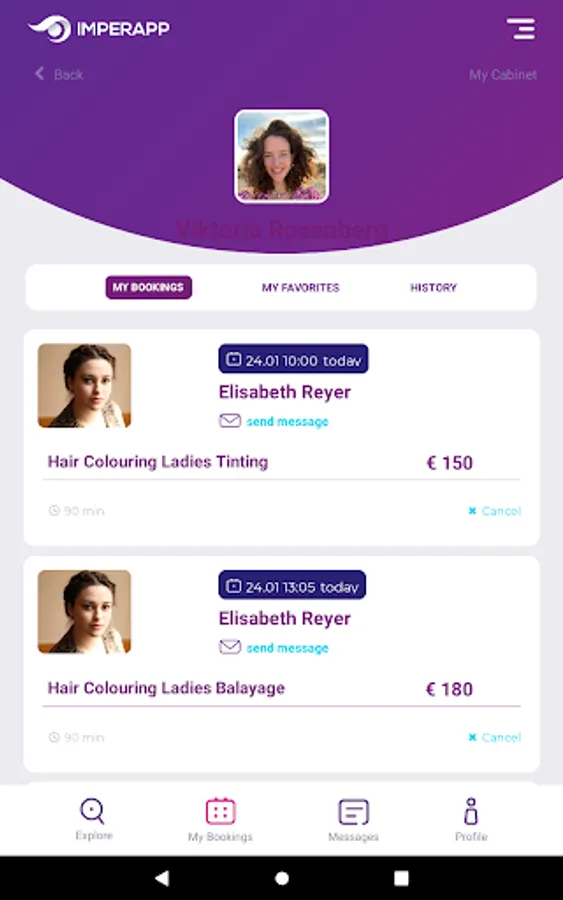Image resolution: width=563 pixels, height=900 pixels.
Task: Cancel the Hair Colouring Ladies Tinting booking
Action: [x=495, y=511]
